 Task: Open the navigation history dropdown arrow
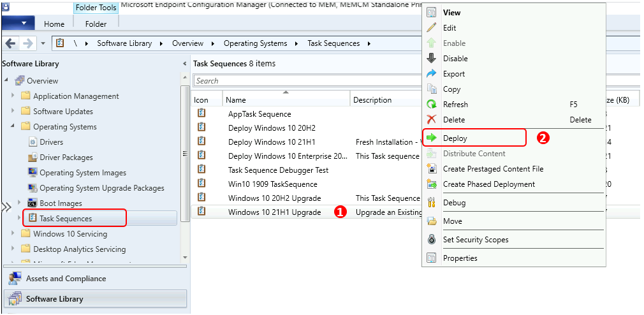pos(43,43)
